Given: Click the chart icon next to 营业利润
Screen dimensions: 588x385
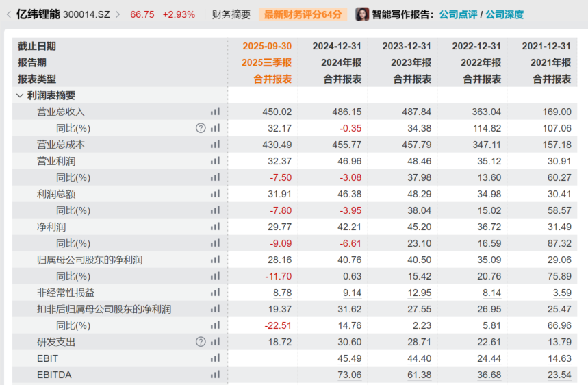Looking at the screenshot, I should tap(216, 161).
